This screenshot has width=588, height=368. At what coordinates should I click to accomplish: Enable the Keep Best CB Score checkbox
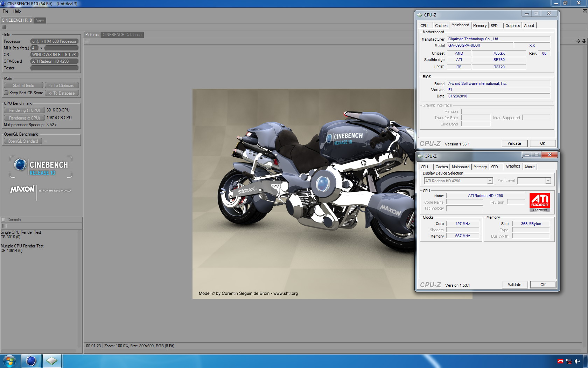(6, 93)
